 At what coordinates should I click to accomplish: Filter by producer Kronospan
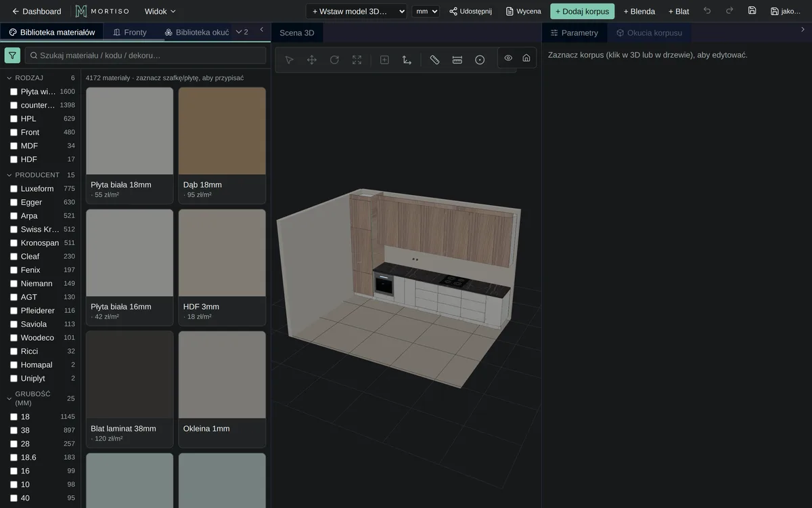coord(14,242)
